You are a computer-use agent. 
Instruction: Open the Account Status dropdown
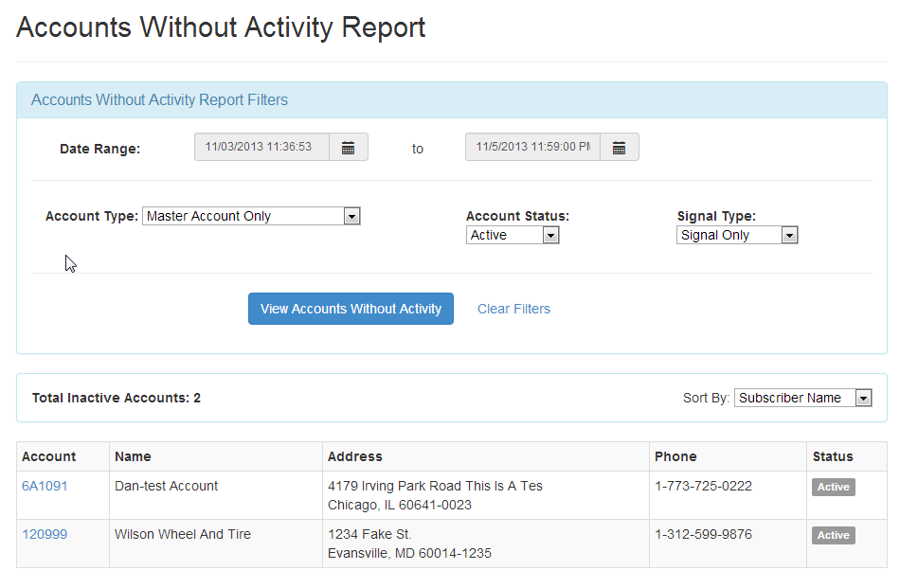click(513, 235)
